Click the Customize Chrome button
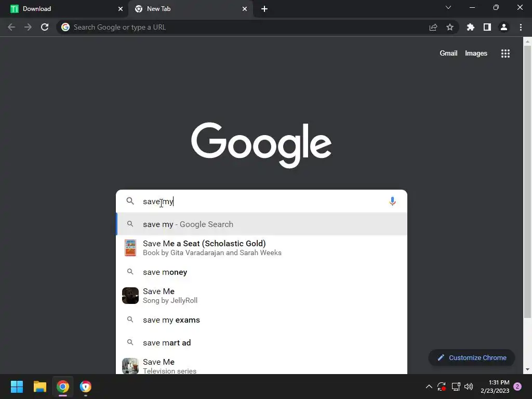The height and width of the screenshot is (399, 532). [x=472, y=357]
